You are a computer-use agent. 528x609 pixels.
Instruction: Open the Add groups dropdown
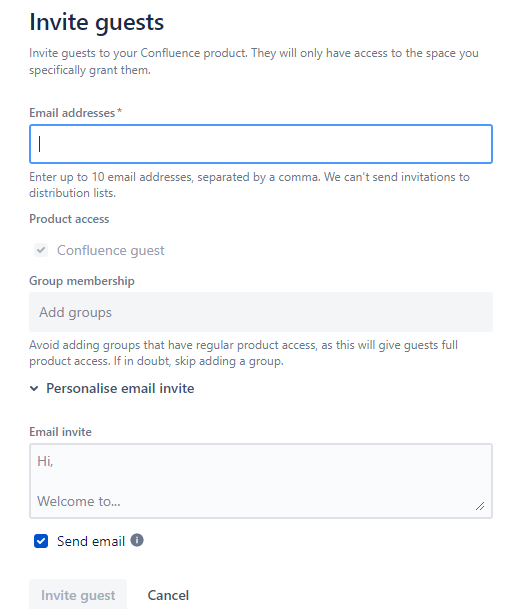pos(261,312)
